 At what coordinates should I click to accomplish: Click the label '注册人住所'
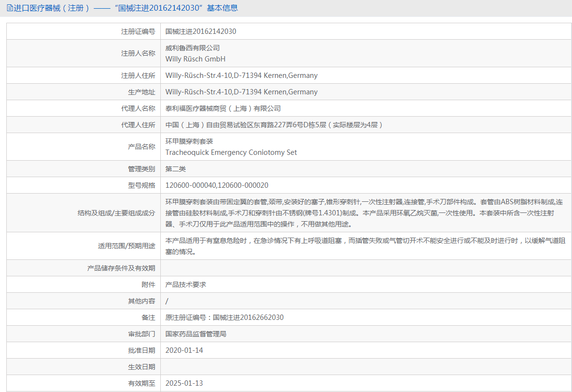(138, 75)
